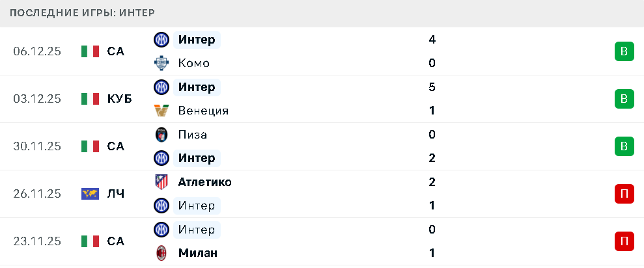Click the red П badge for Atletico match
Image resolution: width=644 pixels, height=268 pixels.
[624, 194]
